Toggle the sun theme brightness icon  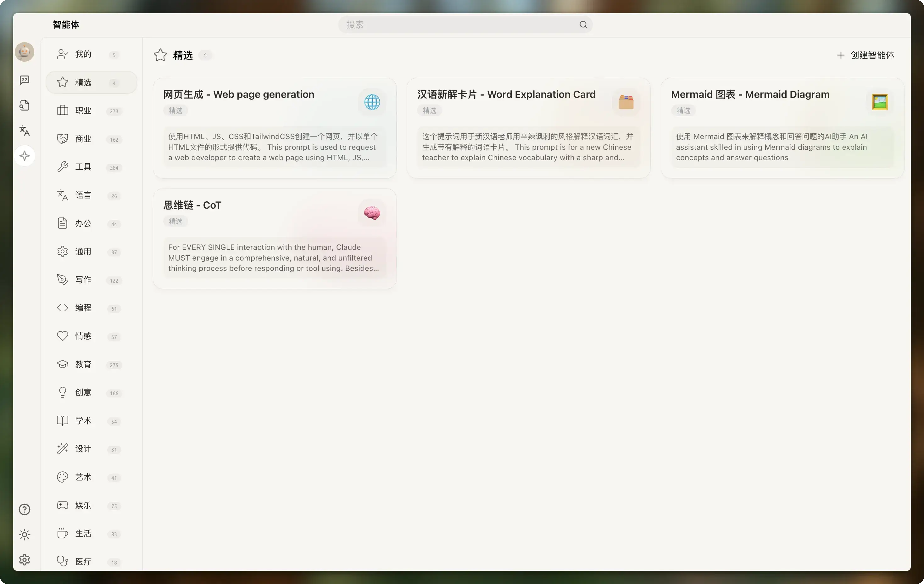tap(25, 535)
